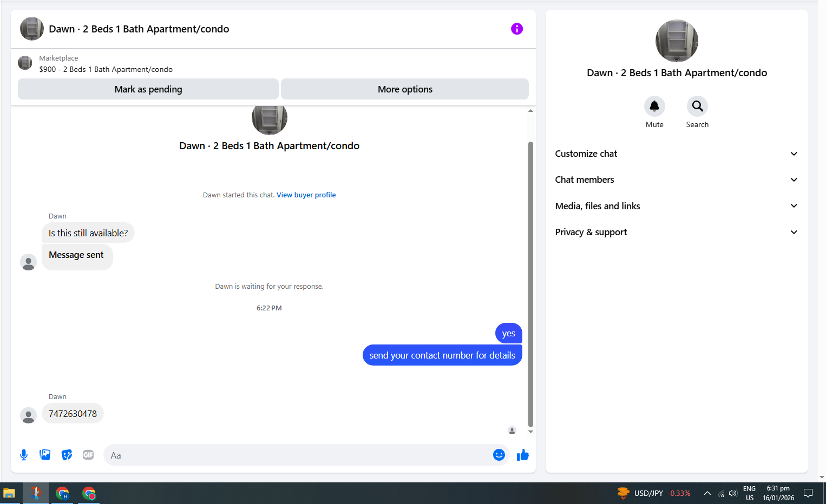Send a thumbs-up like

tap(522, 455)
